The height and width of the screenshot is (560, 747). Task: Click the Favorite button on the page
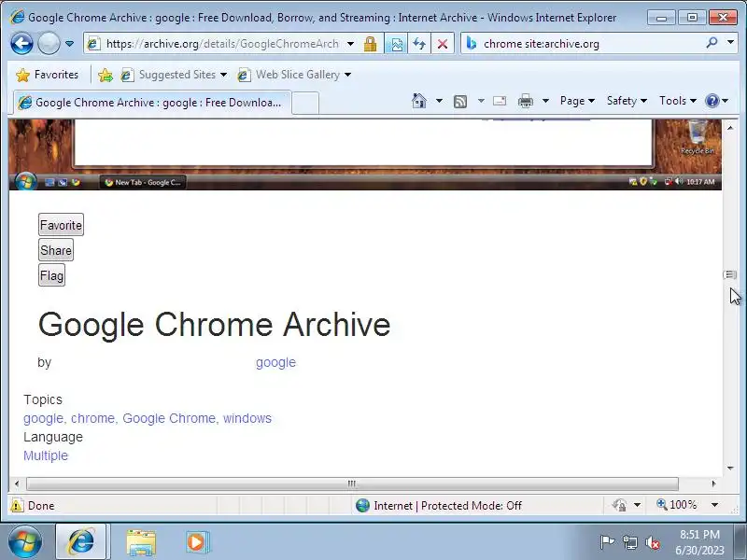click(x=61, y=225)
